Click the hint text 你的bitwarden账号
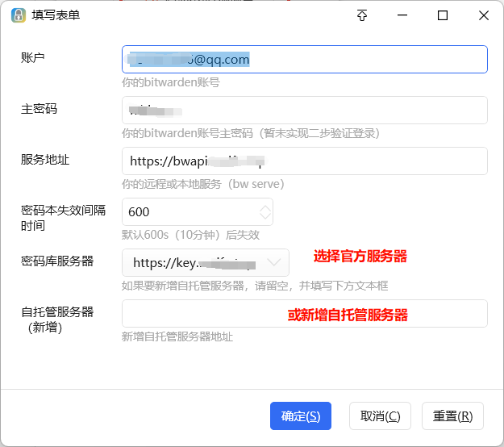The width and height of the screenshot is (504, 447). pos(171,82)
